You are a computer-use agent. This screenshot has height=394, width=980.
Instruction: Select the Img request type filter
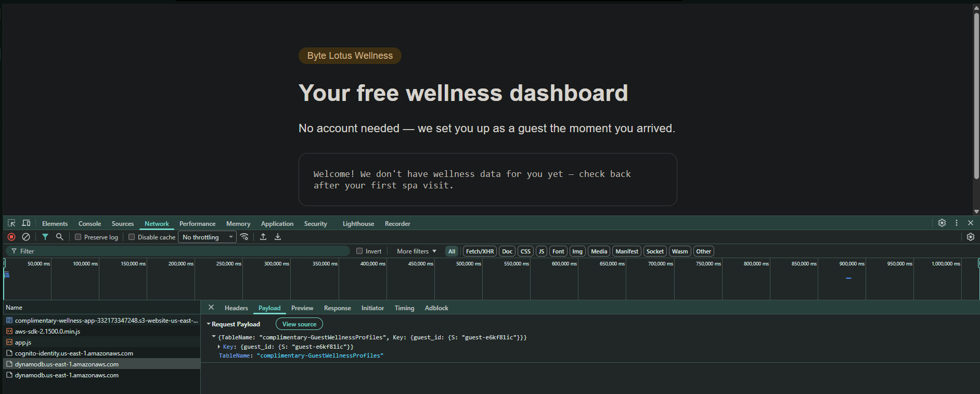click(577, 251)
